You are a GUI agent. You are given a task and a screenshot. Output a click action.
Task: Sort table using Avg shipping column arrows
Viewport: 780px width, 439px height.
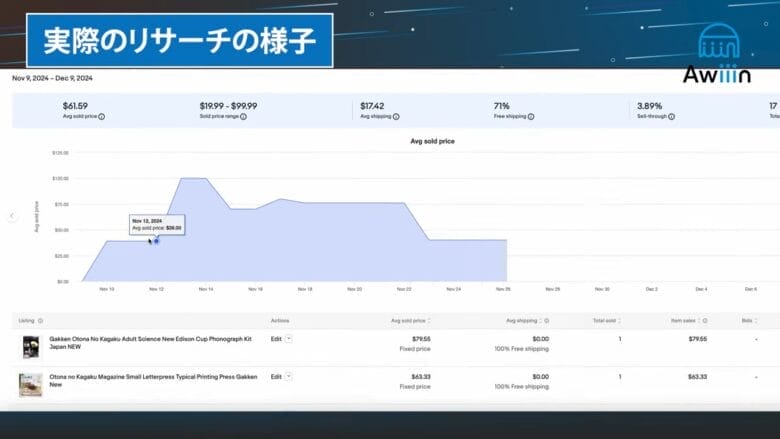[541, 321]
